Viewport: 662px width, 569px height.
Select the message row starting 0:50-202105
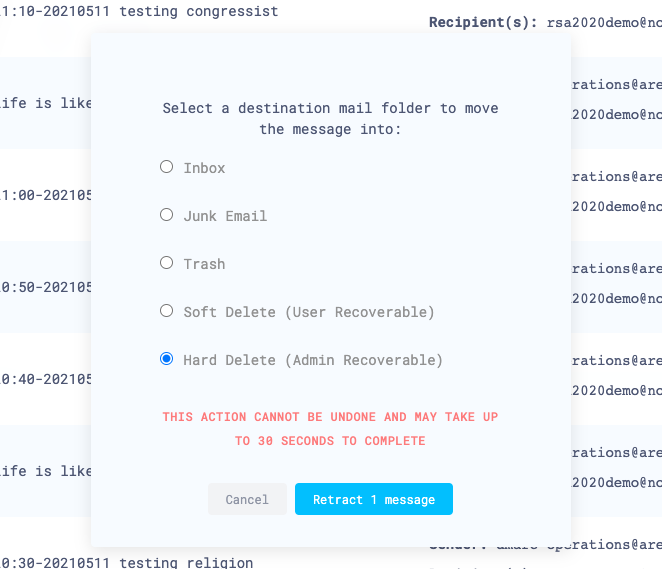pyautogui.click(x=46, y=287)
